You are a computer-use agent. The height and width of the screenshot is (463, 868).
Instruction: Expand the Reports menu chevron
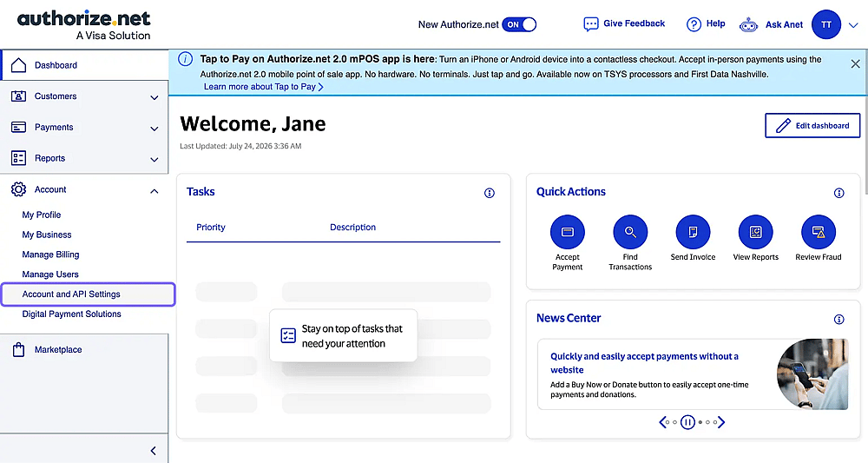[x=155, y=160]
